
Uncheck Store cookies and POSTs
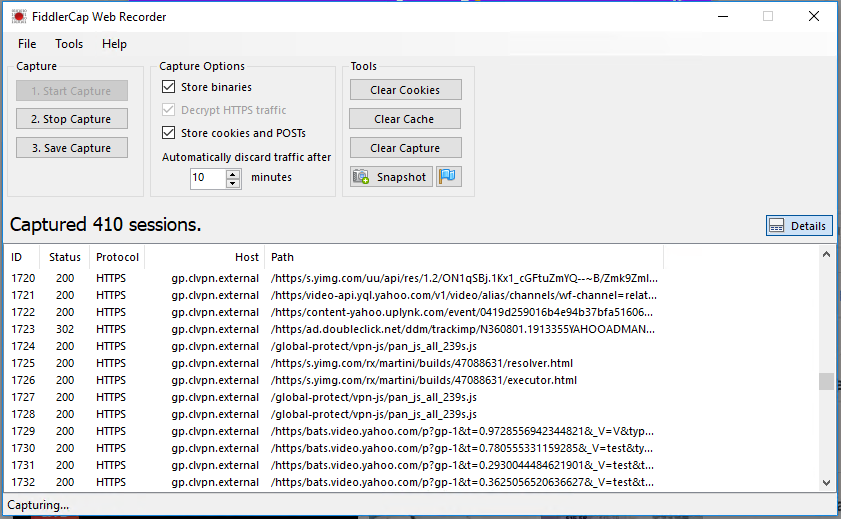[169, 133]
